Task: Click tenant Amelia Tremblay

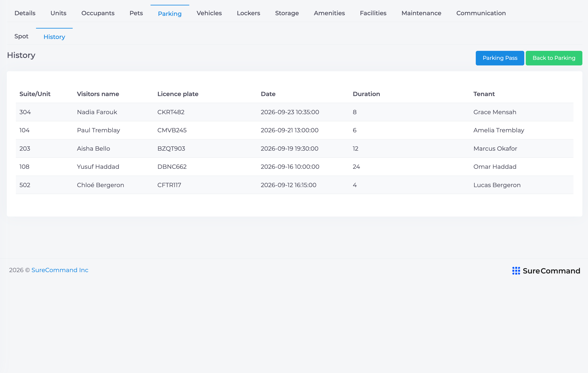Action: tap(499, 130)
